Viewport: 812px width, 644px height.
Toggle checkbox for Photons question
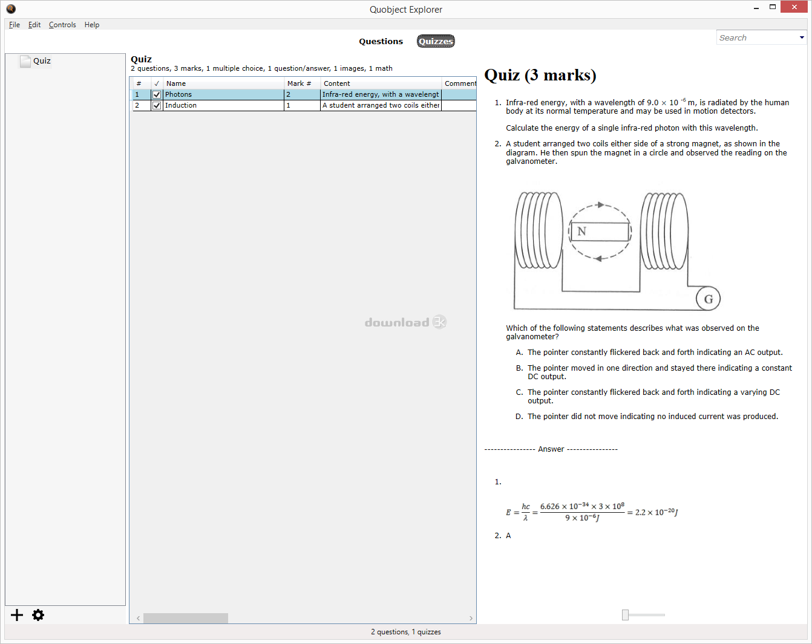tap(157, 94)
